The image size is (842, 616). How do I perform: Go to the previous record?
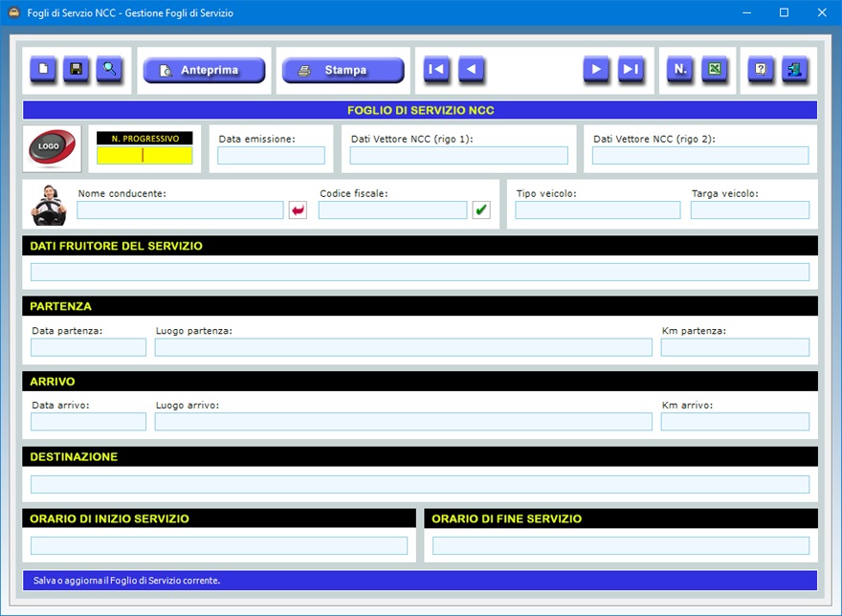point(471,70)
